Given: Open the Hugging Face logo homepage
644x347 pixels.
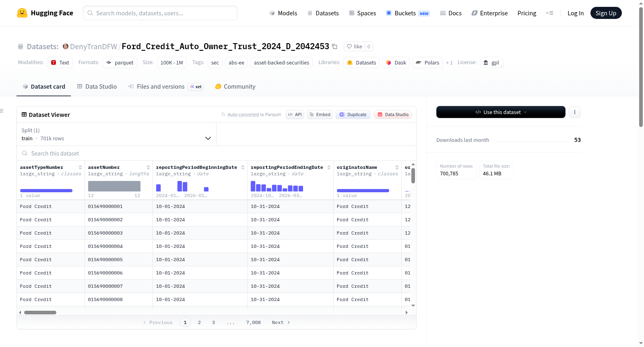Looking at the screenshot, I should point(45,13).
